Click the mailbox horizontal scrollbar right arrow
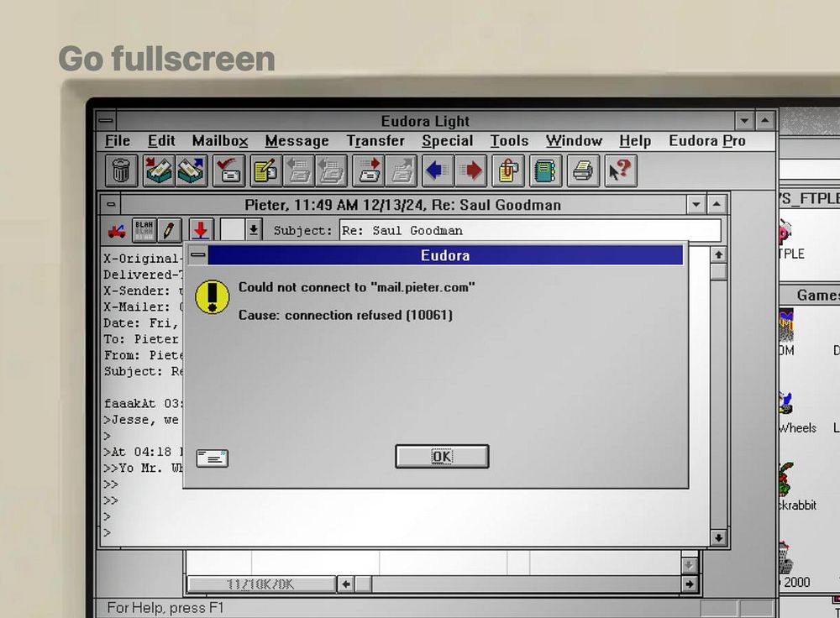840x618 pixels. [x=690, y=584]
